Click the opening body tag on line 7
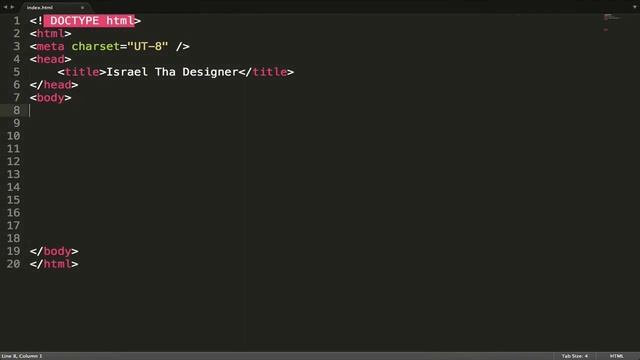 pos(51,98)
